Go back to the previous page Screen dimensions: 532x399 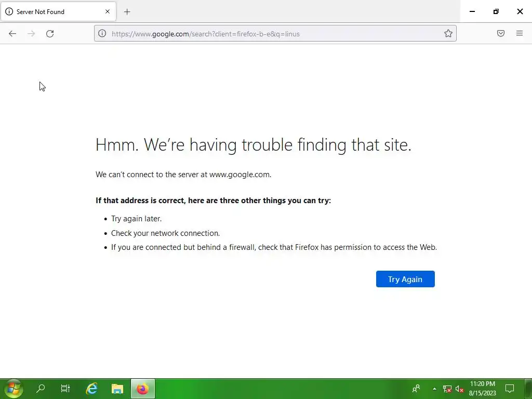click(12, 34)
